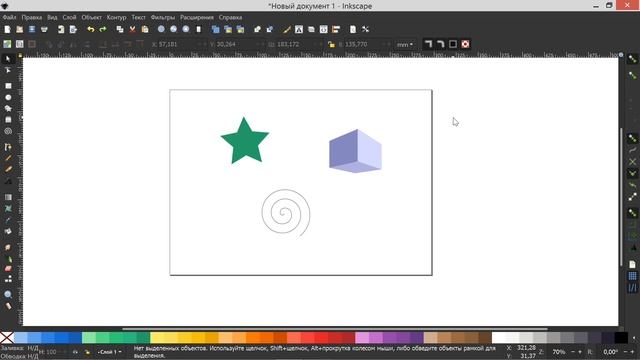Screen dimensions: 640x360
Task: Print the document via printer icon
Action: point(44,29)
